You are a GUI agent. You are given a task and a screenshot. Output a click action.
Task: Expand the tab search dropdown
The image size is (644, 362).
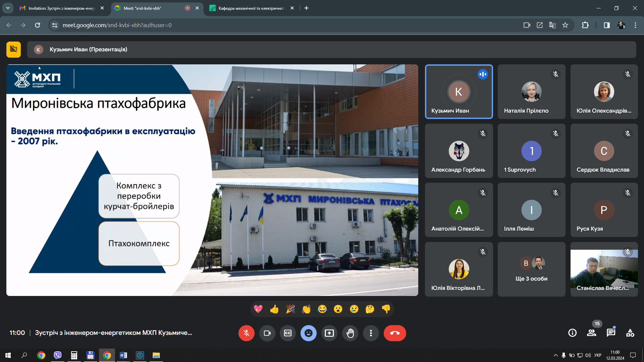click(x=8, y=8)
